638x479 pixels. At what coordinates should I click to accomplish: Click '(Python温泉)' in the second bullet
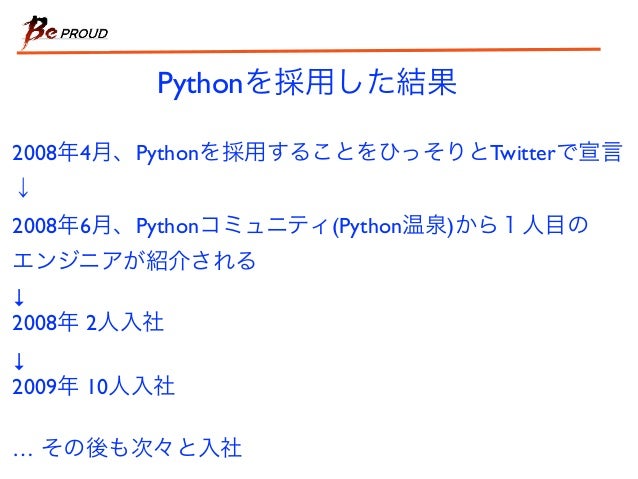click(x=393, y=226)
